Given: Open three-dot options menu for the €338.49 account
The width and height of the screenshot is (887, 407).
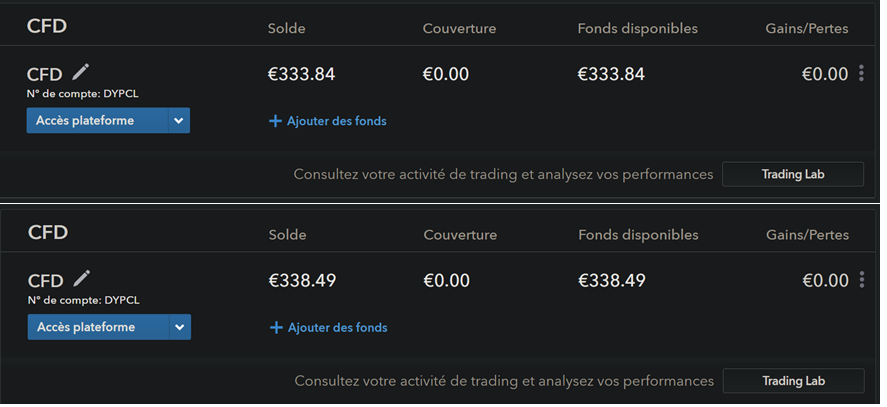Looking at the screenshot, I should (862, 280).
